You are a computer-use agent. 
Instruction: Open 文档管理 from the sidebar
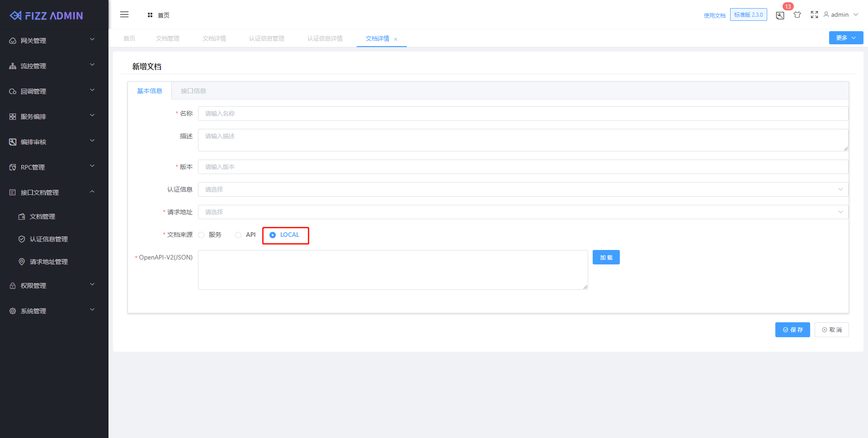coord(22,217)
